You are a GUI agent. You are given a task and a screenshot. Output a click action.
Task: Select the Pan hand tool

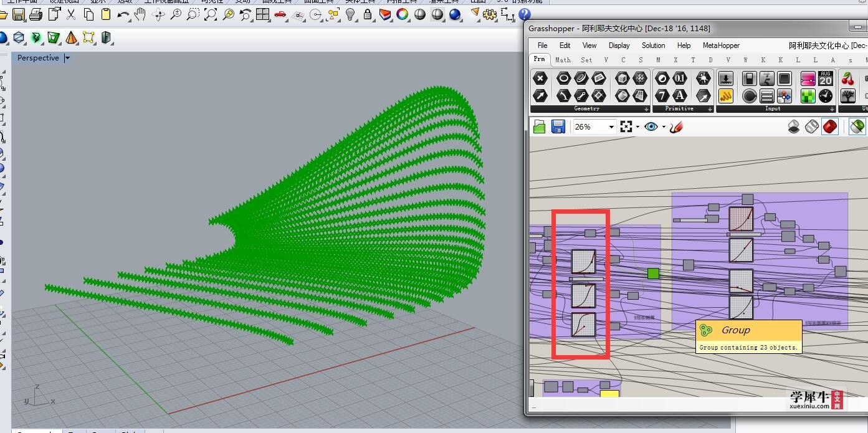tap(140, 14)
